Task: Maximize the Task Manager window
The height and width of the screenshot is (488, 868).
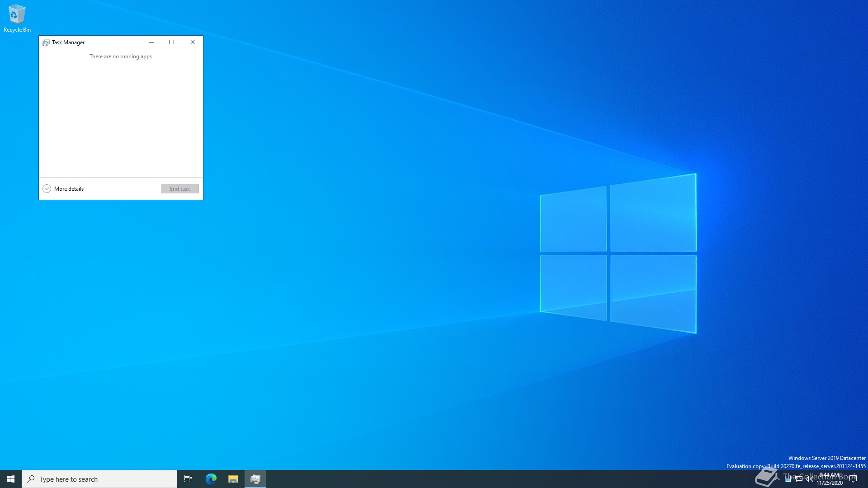Action: coord(172,42)
